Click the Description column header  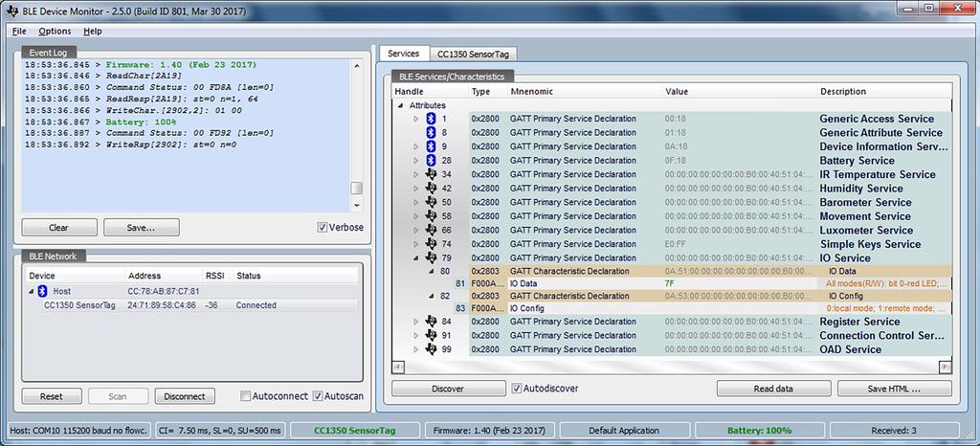(885, 91)
